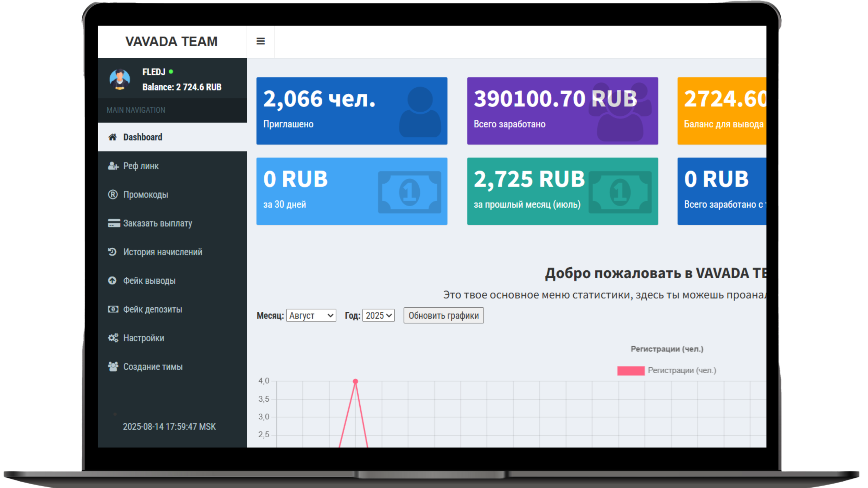868x488 pixels.
Task: Click the Создание тимы group icon
Action: pyautogui.click(x=113, y=366)
